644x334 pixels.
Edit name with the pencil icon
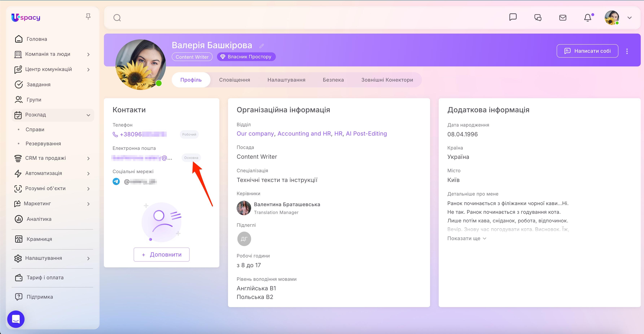point(262,46)
